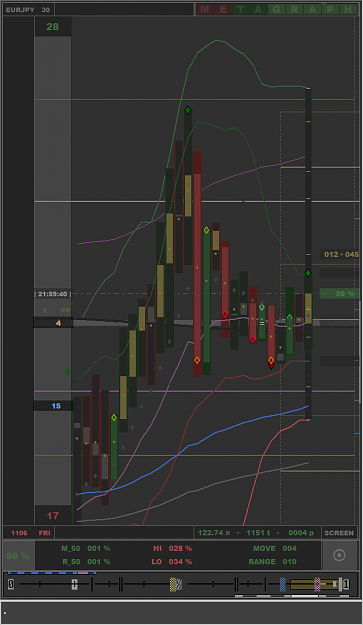Toggle the green H letter box
Viewport: 363px width, 625px height.
(x=348, y=9)
